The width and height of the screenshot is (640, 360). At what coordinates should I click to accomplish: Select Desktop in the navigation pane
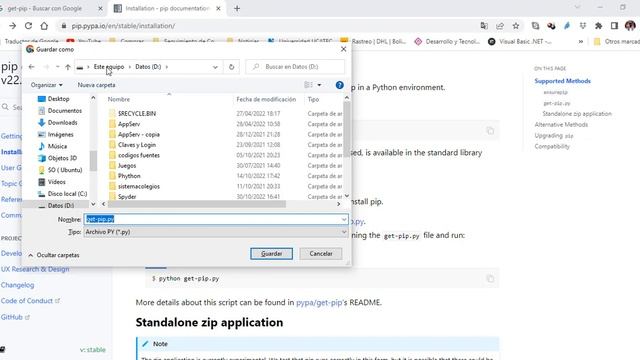(x=58, y=99)
